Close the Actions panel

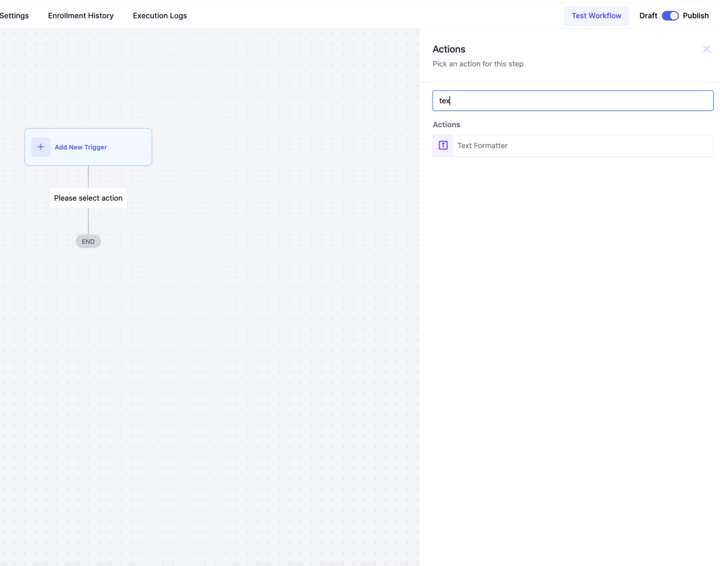(706, 49)
